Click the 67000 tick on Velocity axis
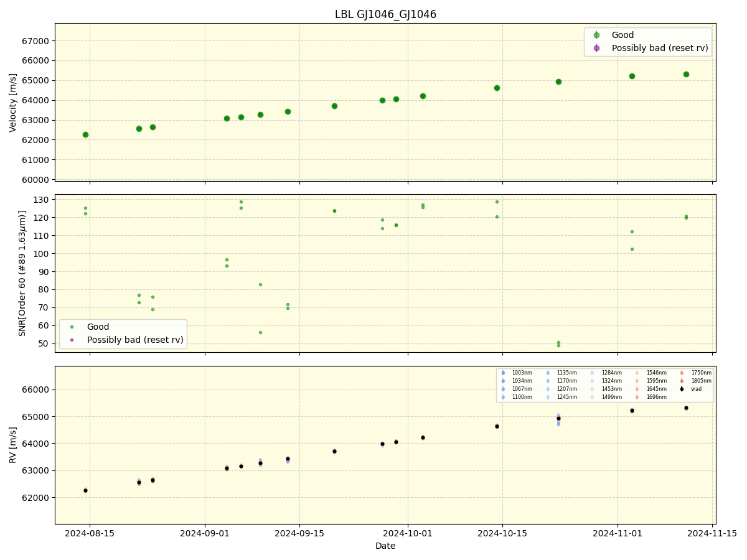747x560 pixels. pos(36,41)
